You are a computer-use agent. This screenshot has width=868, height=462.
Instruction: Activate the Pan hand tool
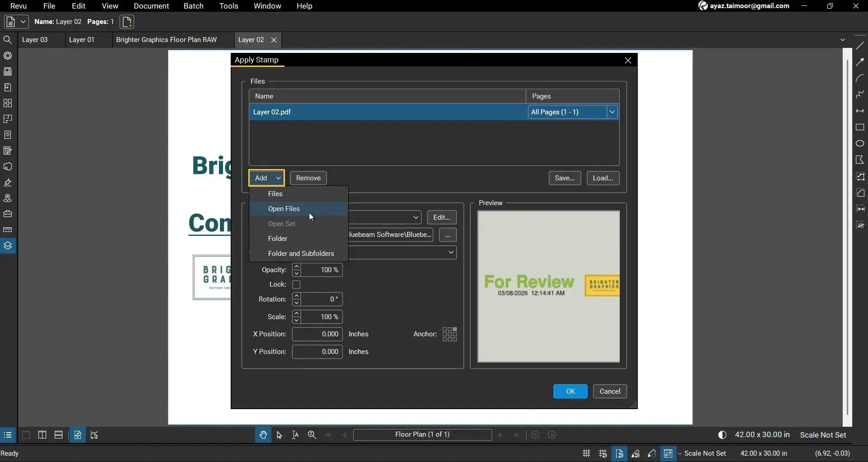pyautogui.click(x=263, y=435)
